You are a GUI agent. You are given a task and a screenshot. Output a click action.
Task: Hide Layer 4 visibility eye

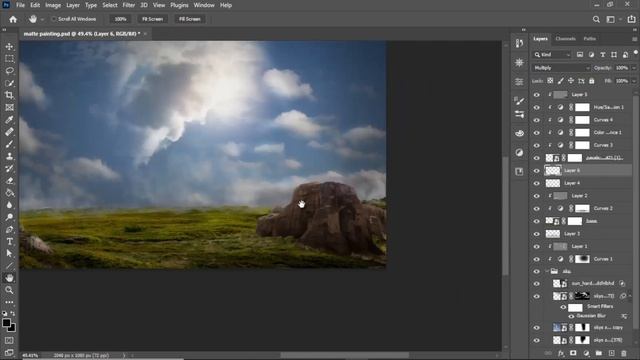coord(536,183)
